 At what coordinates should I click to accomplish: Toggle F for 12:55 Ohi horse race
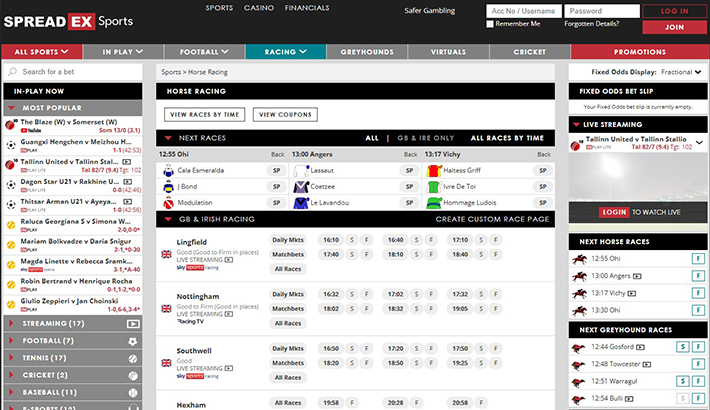pyautogui.click(x=698, y=259)
